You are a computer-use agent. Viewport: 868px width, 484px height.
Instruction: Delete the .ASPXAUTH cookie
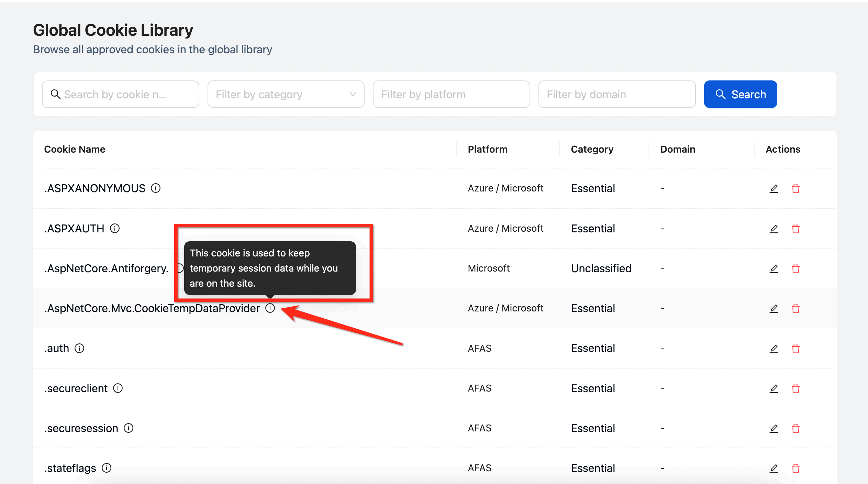pyautogui.click(x=795, y=229)
